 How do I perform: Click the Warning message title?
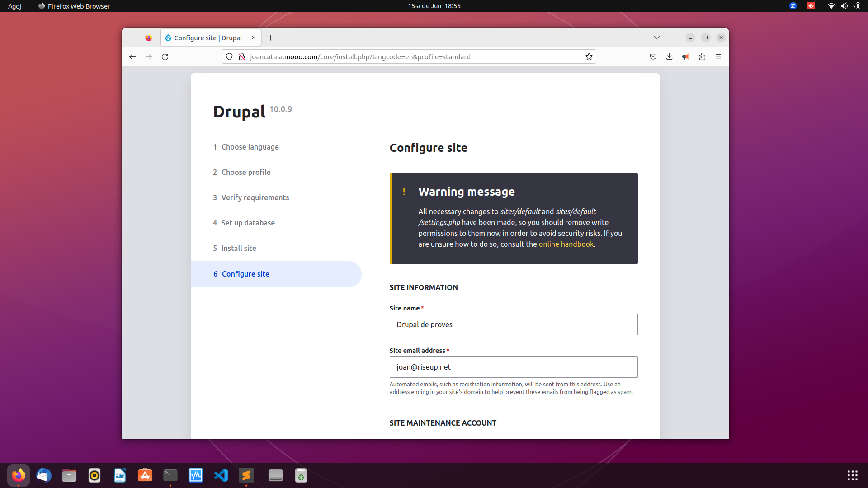coord(467,192)
